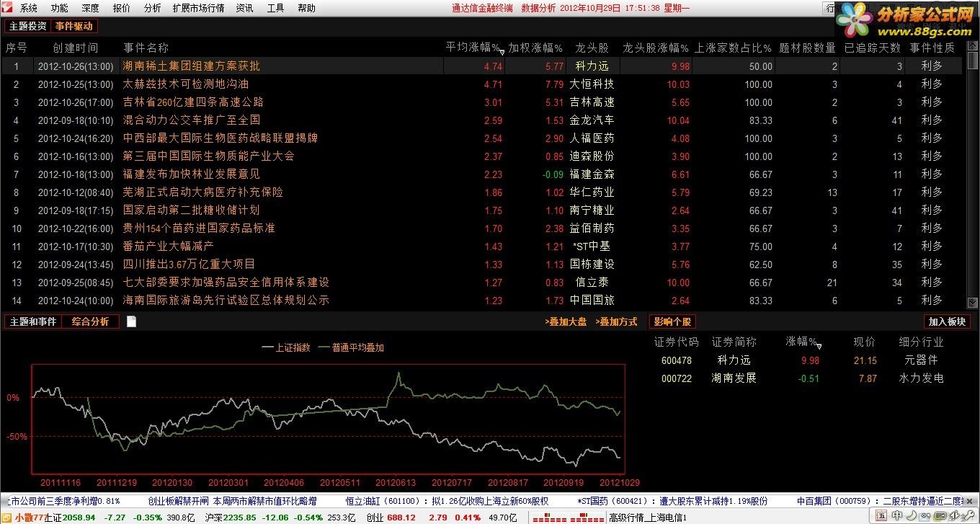
Task: Select event row 湖南稀土集团组建方案获批
Action: click(481, 66)
